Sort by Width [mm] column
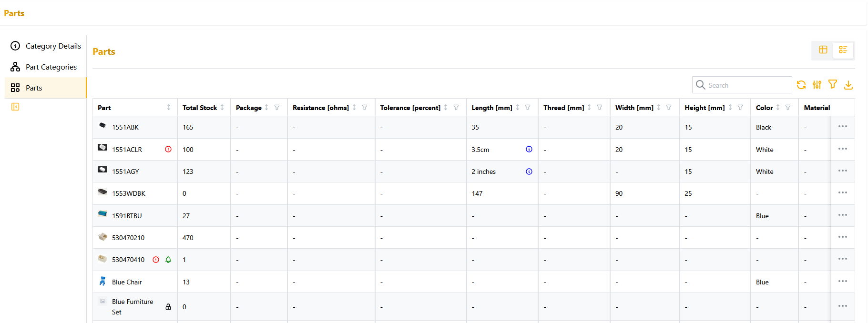This screenshot has height=323, width=868. [x=659, y=107]
